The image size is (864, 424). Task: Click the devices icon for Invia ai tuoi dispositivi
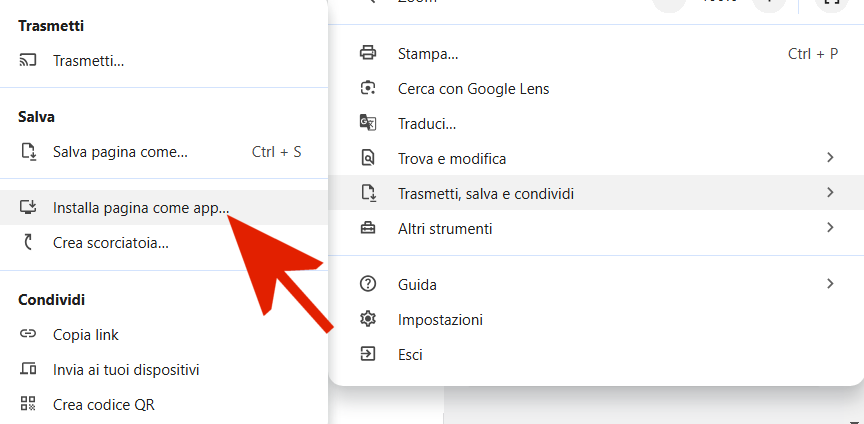28,370
